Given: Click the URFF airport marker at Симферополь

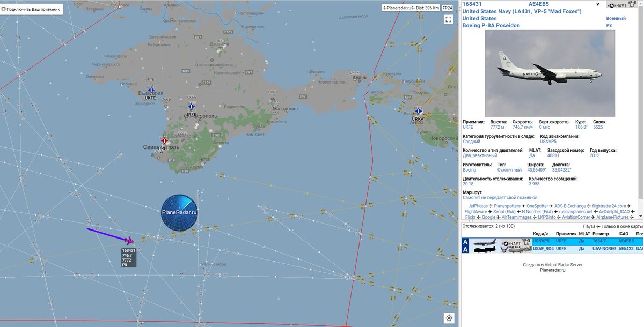Looking at the screenshot, I should (191, 106).
